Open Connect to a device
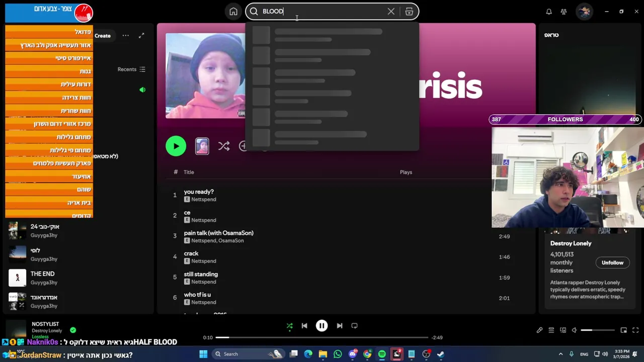This screenshot has width=644, height=362. tap(563, 330)
